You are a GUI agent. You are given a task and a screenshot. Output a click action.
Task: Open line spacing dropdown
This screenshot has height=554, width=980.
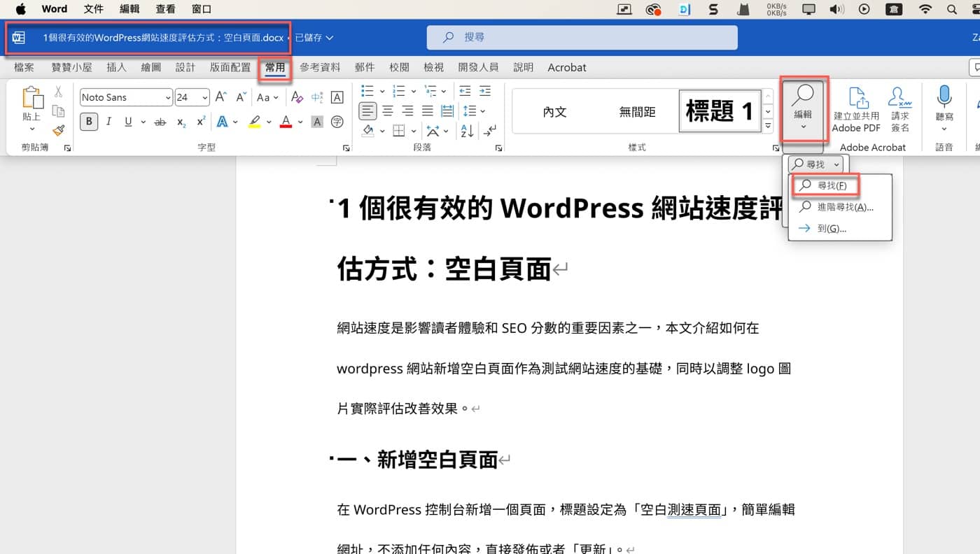pos(475,111)
